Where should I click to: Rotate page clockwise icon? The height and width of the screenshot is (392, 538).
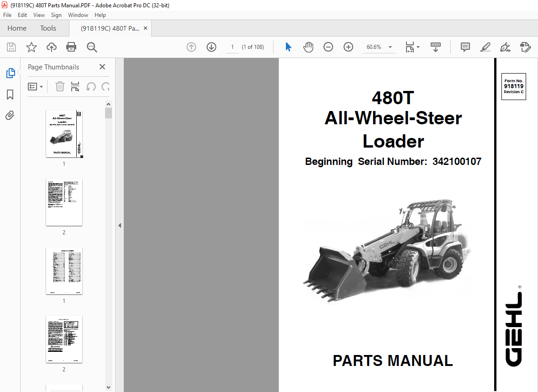105,86
